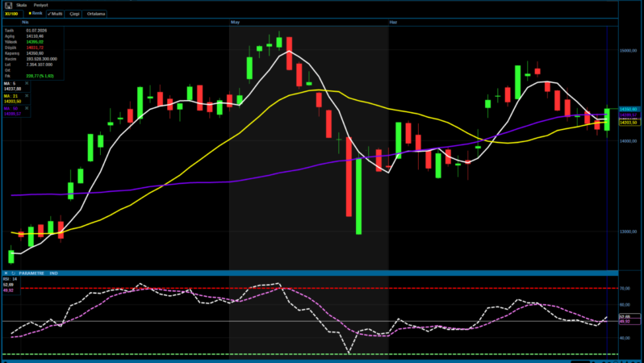Select the Çizgi button
Image resolution: width=644 pixels, height=363 pixels.
(x=74, y=14)
